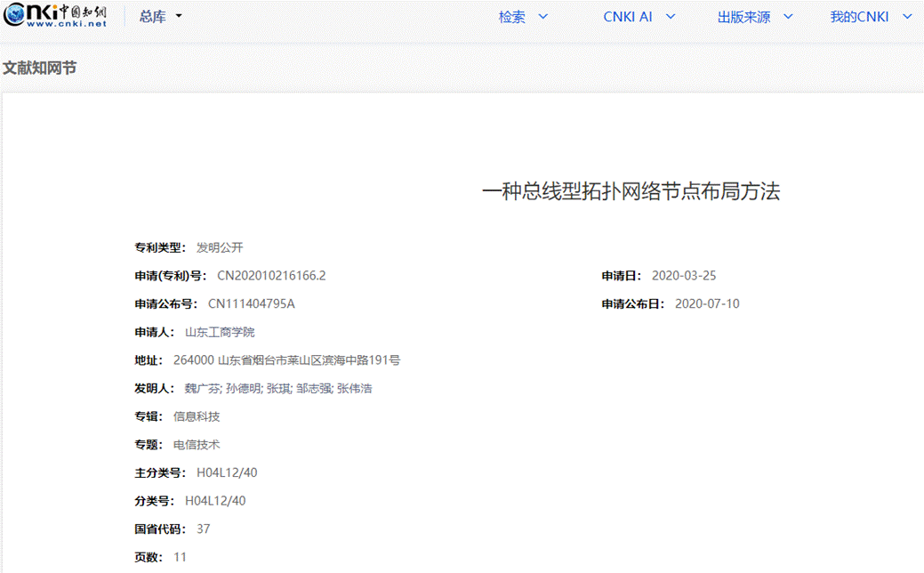924x573 pixels.
Task: Open the 检索 menu
Action: (523, 17)
